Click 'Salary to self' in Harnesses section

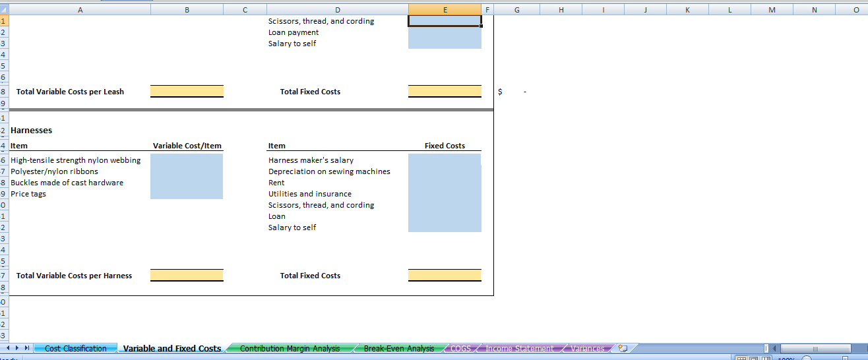(292, 227)
